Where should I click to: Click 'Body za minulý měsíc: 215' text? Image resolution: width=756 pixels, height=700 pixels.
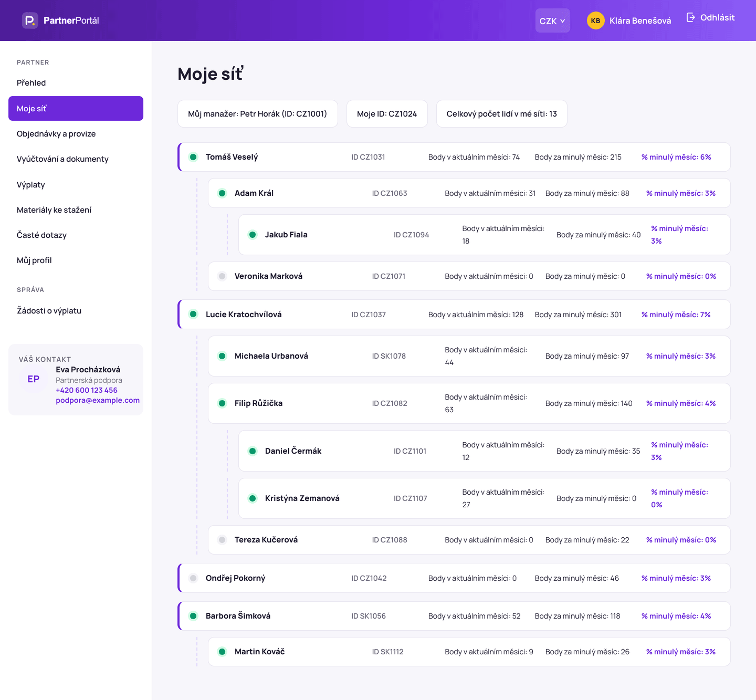pyautogui.click(x=578, y=157)
